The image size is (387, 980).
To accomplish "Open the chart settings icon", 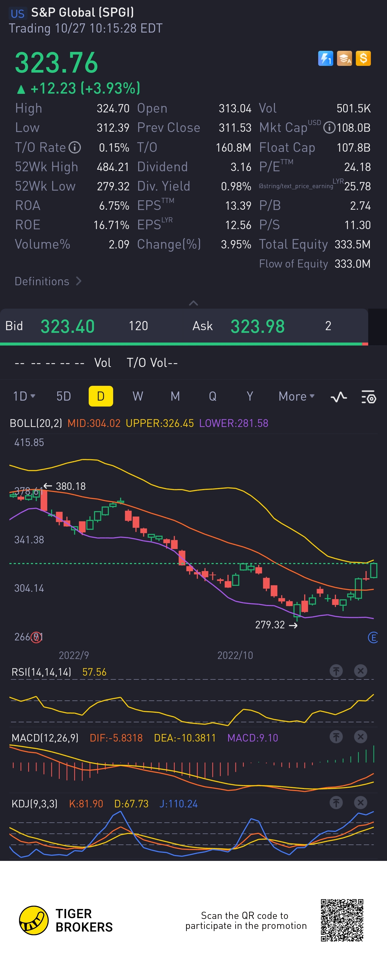I will (x=368, y=397).
